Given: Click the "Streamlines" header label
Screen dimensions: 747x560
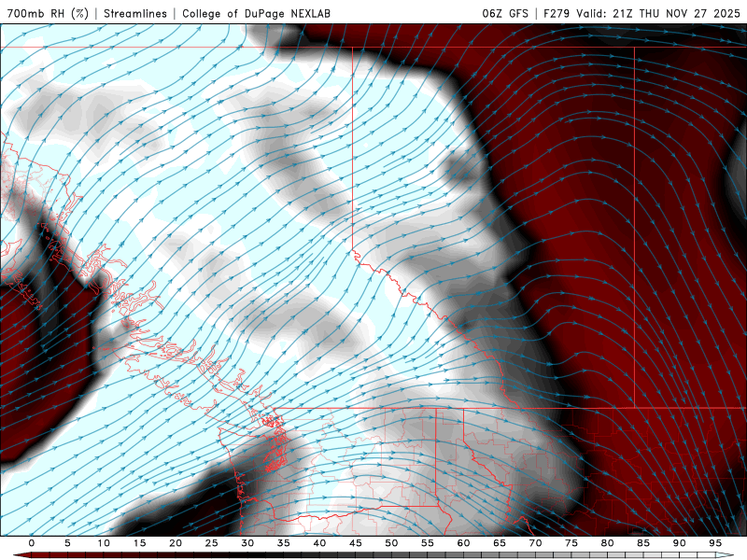Looking at the screenshot, I should tap(135, 13).
